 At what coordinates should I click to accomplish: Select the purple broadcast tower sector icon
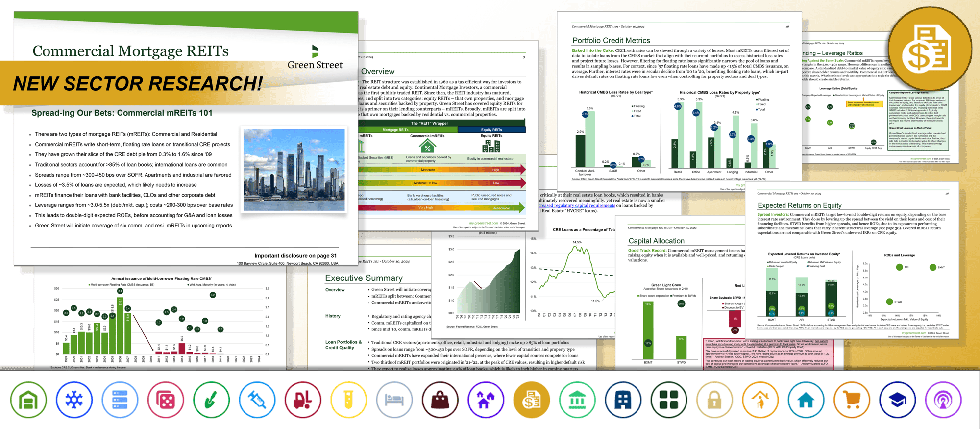coord(943,400)
